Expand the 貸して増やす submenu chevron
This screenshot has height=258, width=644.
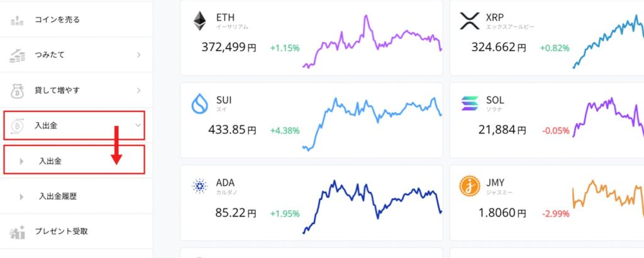(138, 91)
